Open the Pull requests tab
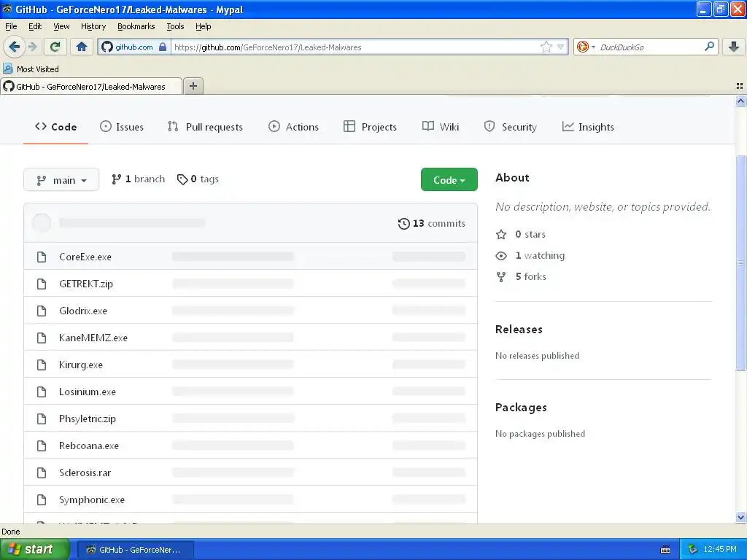The height and width of the screenshot is (560, 747). pyautogui.click(x=205, y=127)
